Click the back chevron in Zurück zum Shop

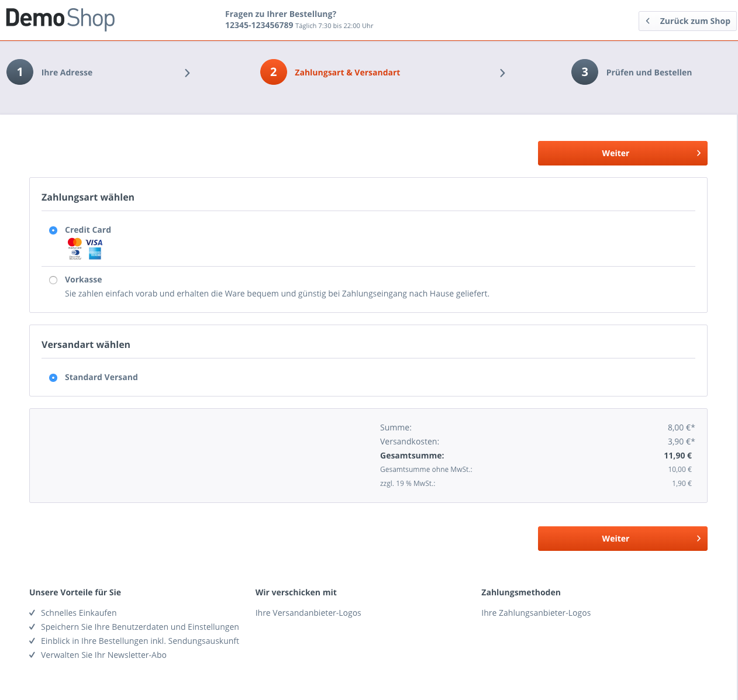point(648,21)
